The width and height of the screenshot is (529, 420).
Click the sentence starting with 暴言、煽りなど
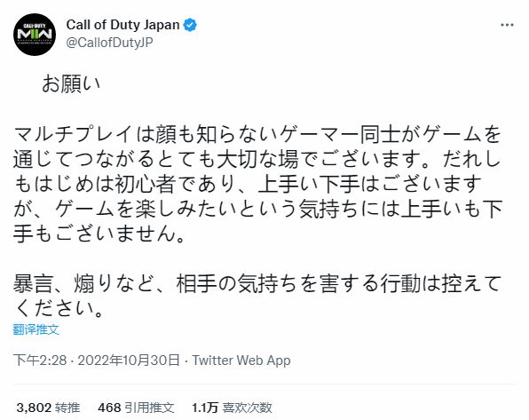point(257,296)
